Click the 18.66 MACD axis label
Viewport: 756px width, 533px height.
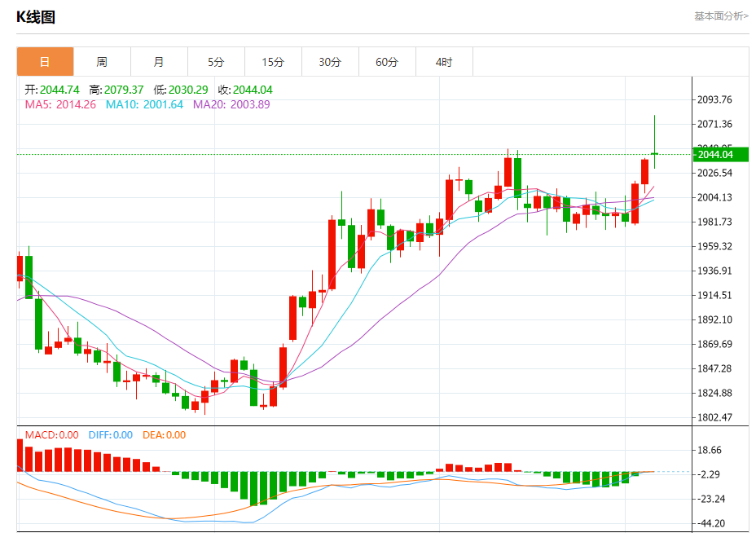pyautogui.click(x=710, y=451)
